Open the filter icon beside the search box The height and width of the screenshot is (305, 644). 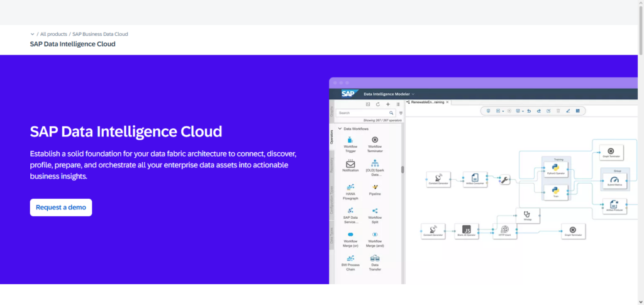pos(401,113)
